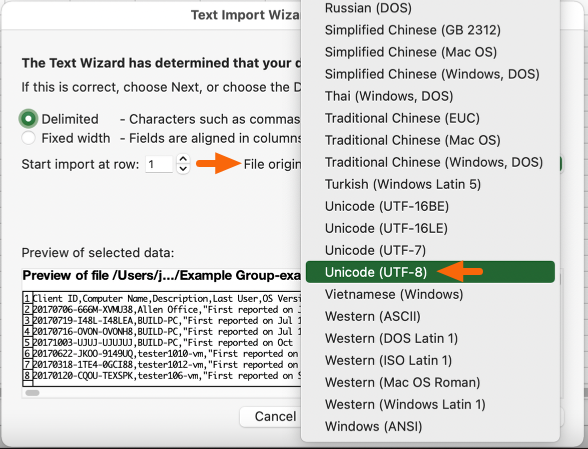The image size is (588, 449).
Task: Click preview row 1 Client ID header line
Action: point(162,299)
